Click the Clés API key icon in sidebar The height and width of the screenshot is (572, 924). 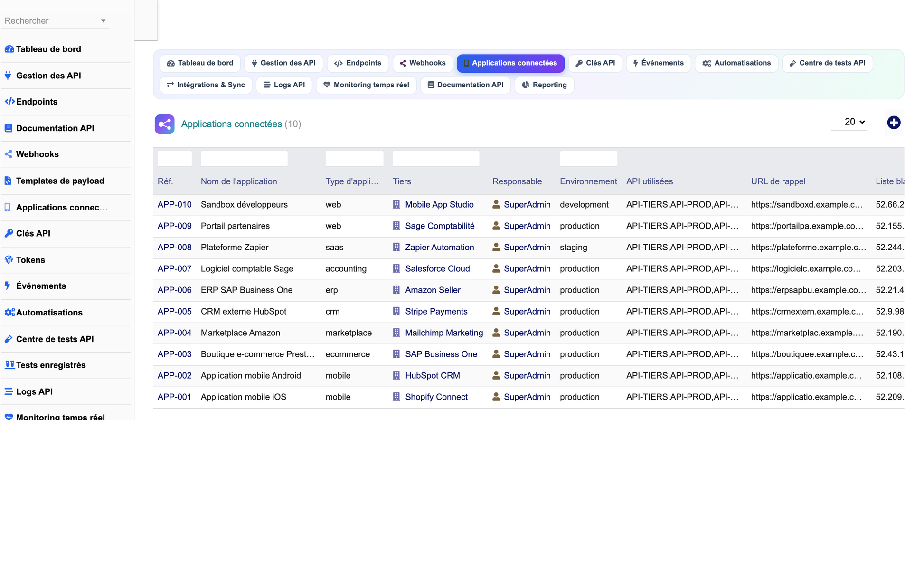[9, 233]
